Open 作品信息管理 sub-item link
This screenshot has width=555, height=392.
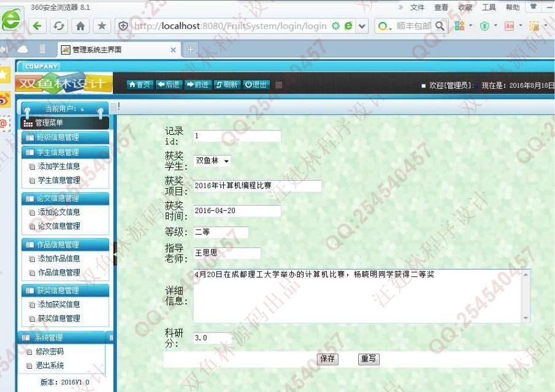(x=59, y=273)
